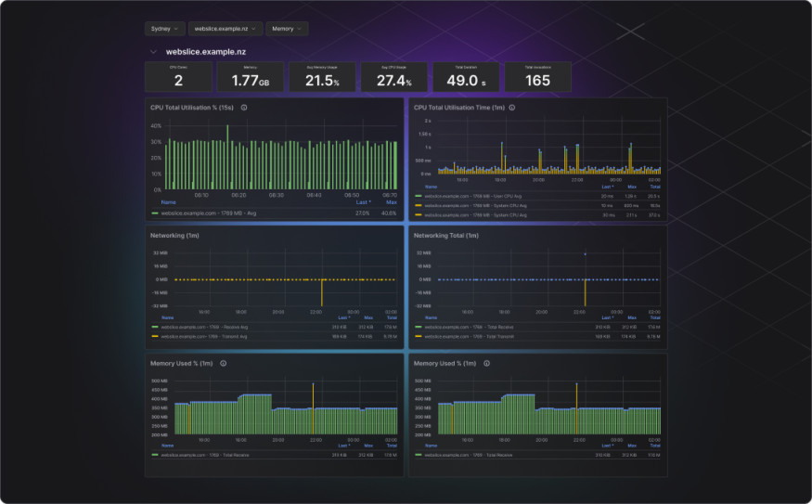Click the Total Invocations 165 stat panel

tap(537, 77)
